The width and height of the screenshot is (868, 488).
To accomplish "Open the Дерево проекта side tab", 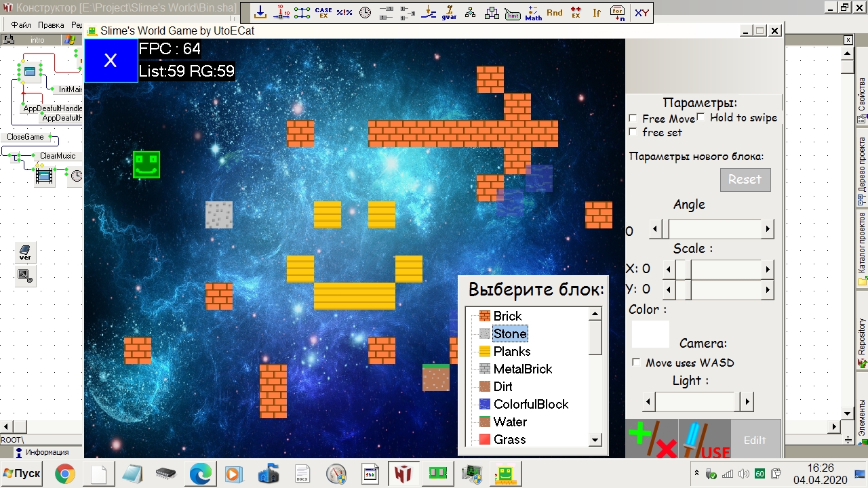I will coord(862,168).
